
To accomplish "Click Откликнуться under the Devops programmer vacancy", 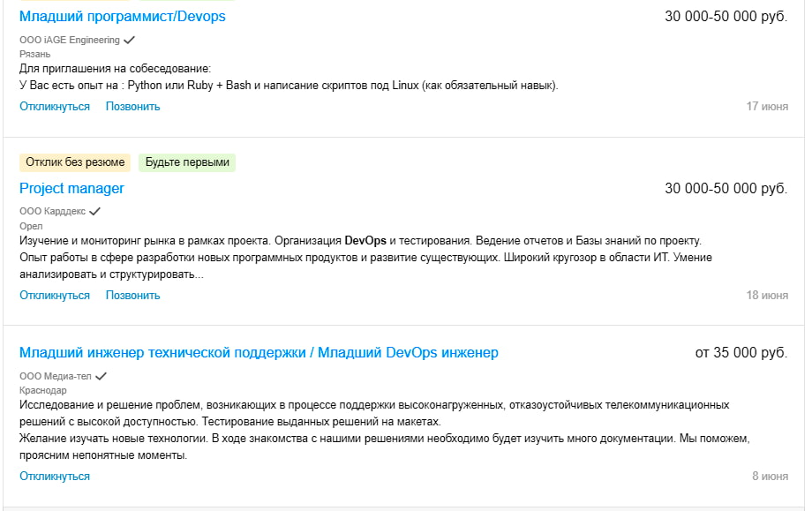I will [x=54, y=105].
